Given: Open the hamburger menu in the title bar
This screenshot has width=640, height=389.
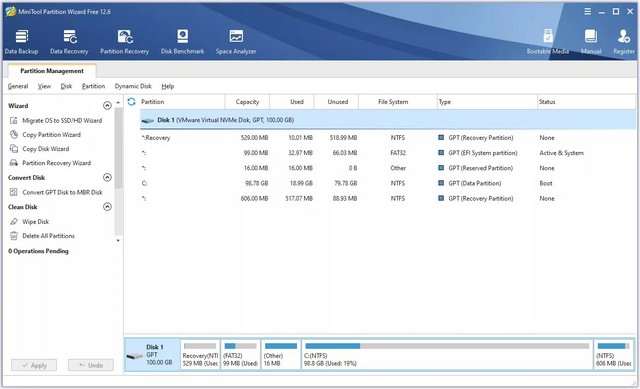Looking at the screenshot, I should coord(587,11).
